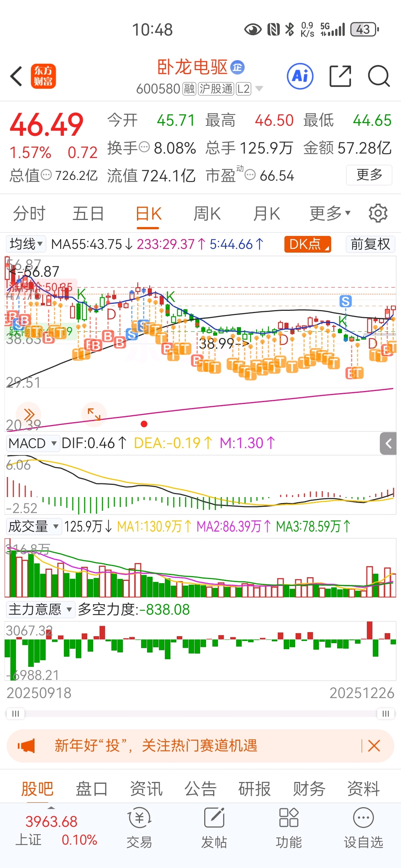Tap the L2 tag
This screenshot has width=401, height=868.
click(244, 89)
